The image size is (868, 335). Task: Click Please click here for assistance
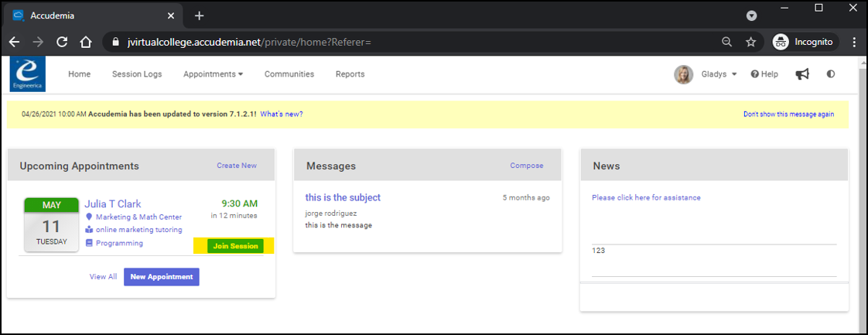[646, 198]
